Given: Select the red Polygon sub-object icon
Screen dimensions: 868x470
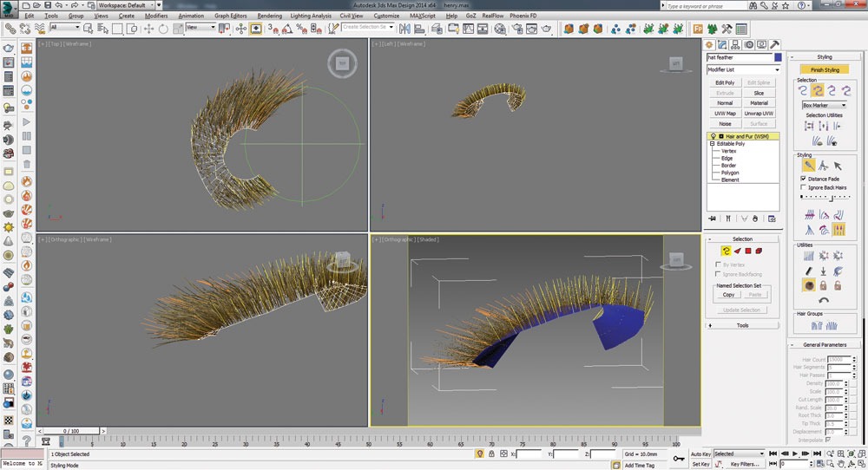Looking at the screenshot, I should 748,251.
